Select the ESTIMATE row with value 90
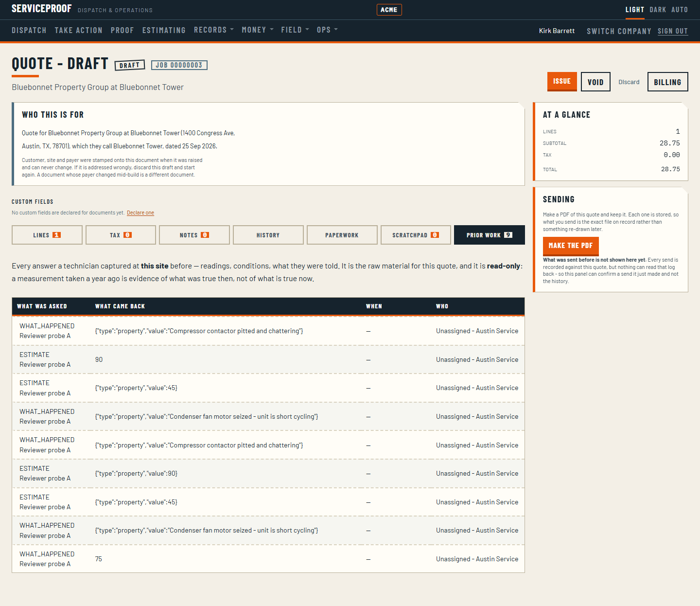700x606 pixels. coord(268,359)
